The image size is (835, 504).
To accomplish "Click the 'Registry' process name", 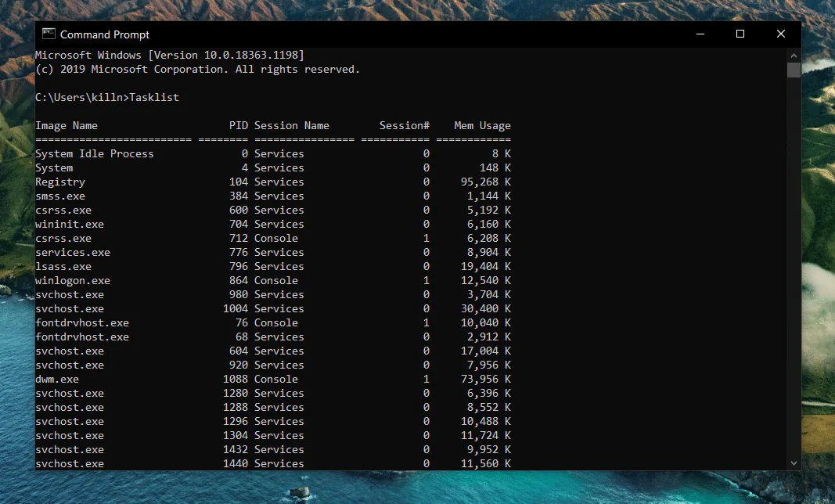I will (x=60, y=182).
